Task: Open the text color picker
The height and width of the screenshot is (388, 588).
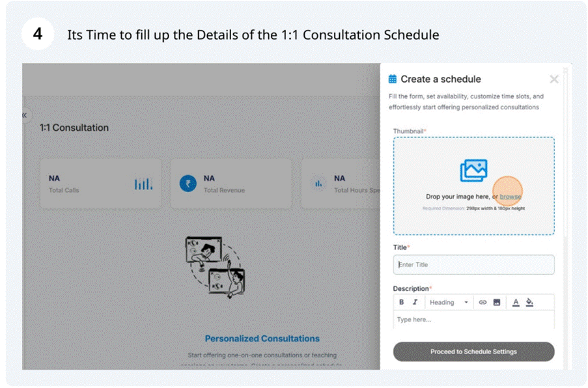Action: tap(516, 302)
